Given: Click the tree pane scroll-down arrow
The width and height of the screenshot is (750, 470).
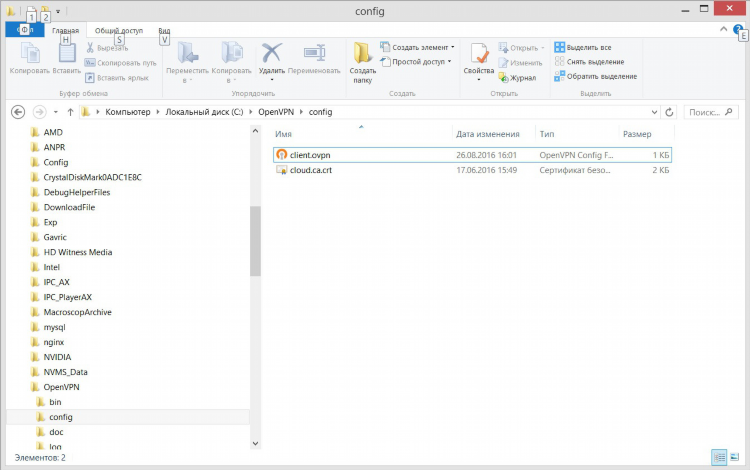Looking at the screenshot, I should click(255, 443).
